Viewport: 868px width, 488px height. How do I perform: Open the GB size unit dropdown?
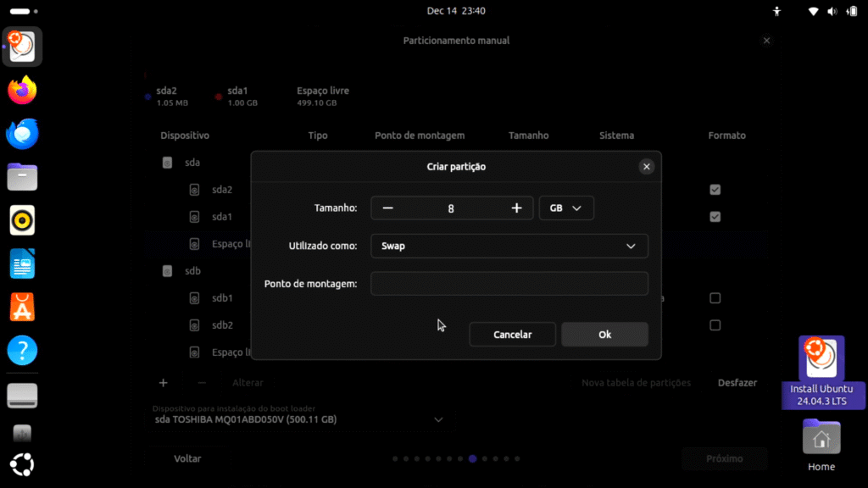(x=566, y=208)
